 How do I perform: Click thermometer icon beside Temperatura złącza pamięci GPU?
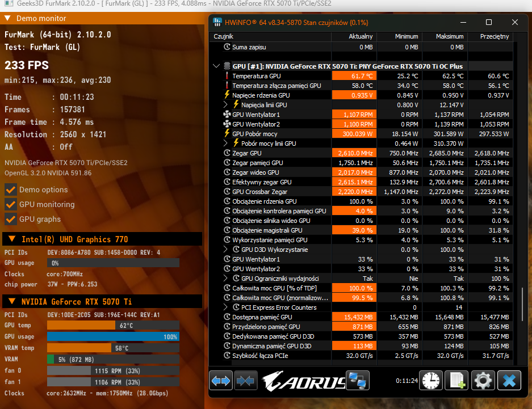[x=227, y=86]
